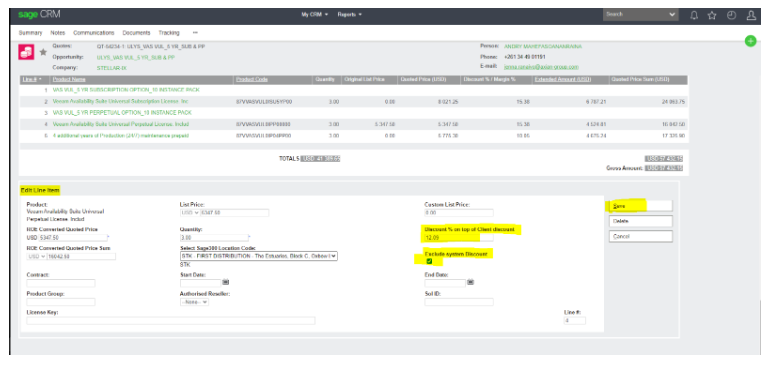Click the ROE Converted Quoted Price field
Viewport: 773px width, 372px height.
(73, 237)
